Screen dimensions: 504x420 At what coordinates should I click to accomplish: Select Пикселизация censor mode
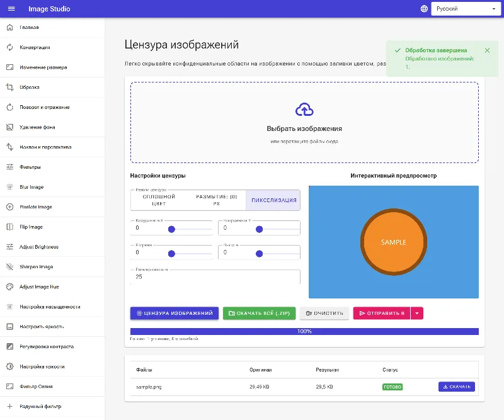(273, 200)
